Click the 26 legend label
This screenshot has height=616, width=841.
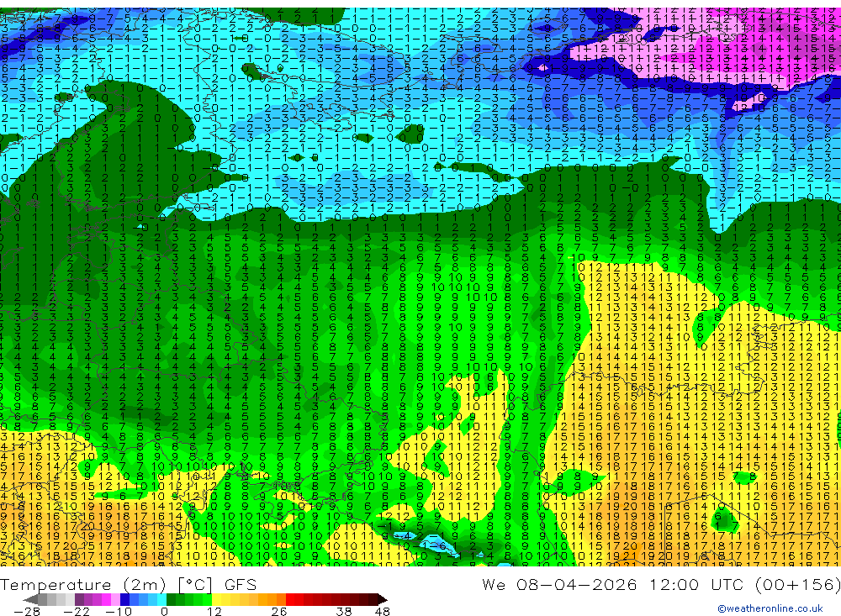click(x=279, y=611)
